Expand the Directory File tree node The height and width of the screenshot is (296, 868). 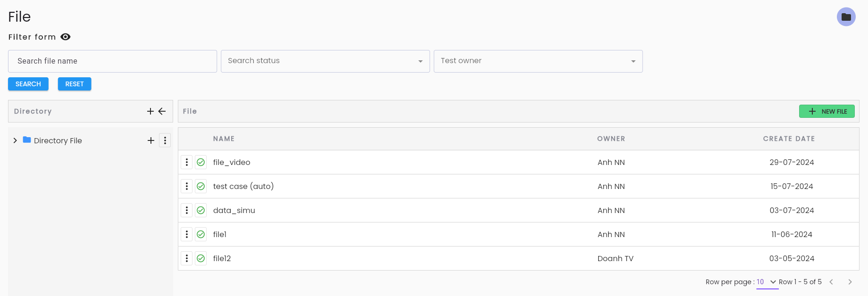[15, 140]
